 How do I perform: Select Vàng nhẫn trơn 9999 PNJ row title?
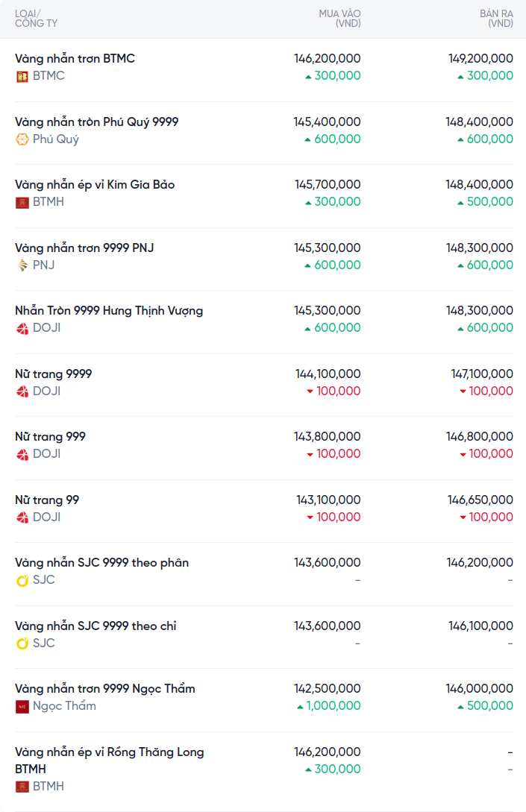point(84,248)
